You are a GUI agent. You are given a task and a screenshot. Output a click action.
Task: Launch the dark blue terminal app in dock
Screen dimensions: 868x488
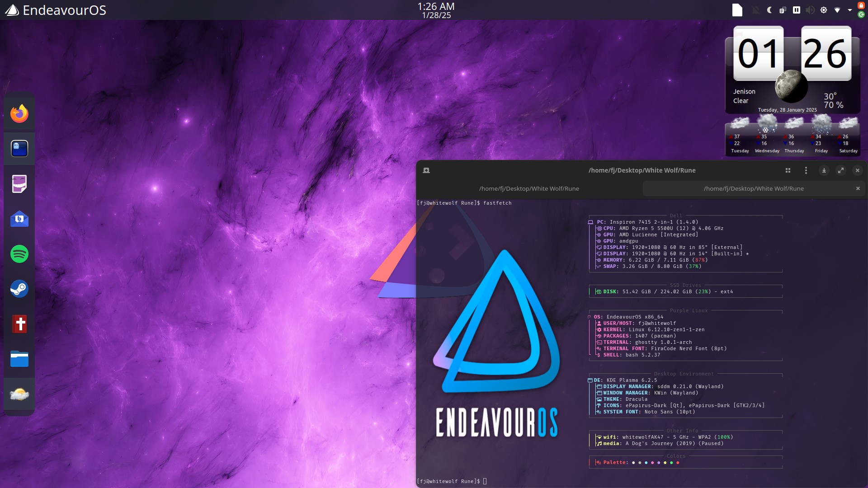pos(19,149)
